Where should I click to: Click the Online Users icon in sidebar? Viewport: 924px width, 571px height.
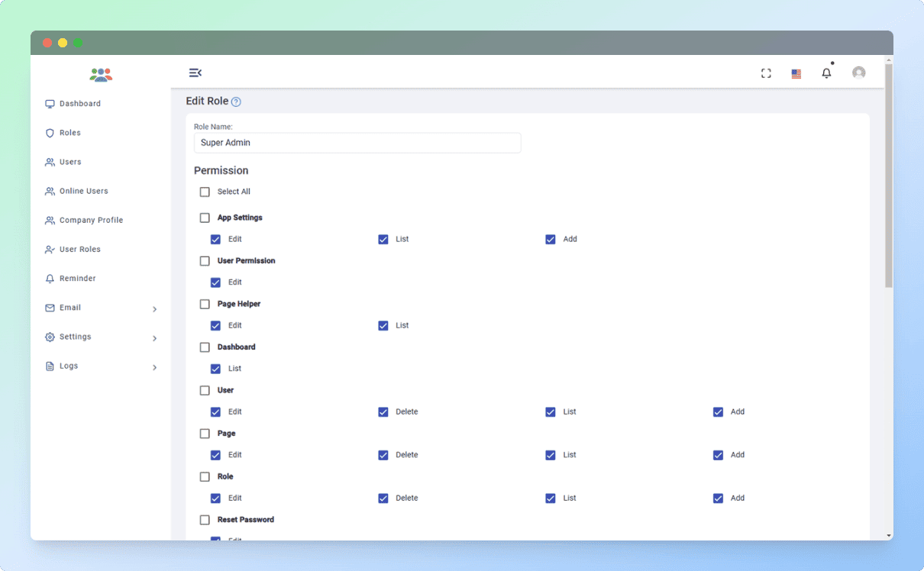click(x=50, y=191)
